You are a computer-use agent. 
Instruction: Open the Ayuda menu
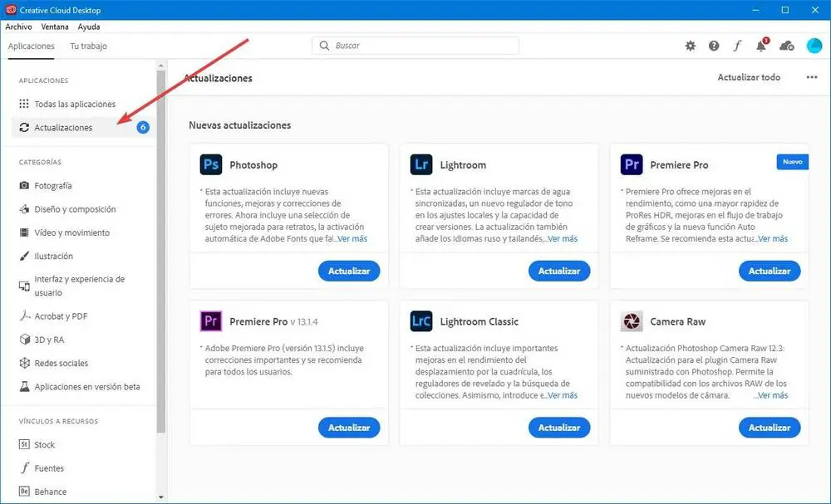[x=89, y=27]
